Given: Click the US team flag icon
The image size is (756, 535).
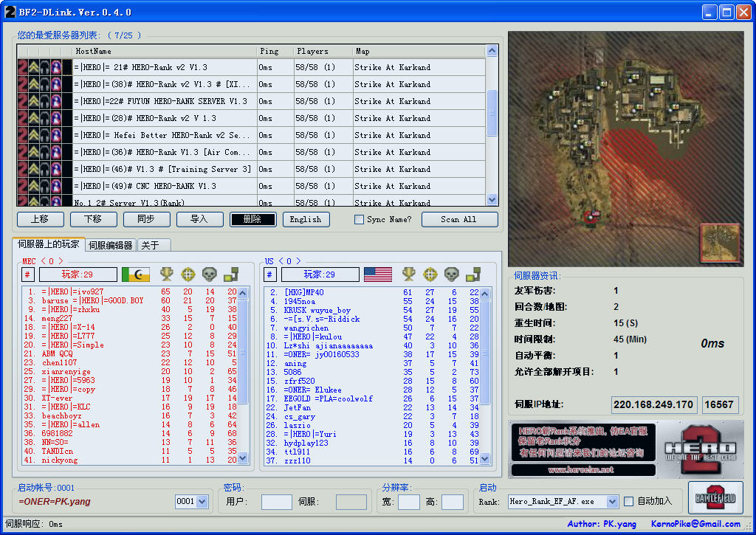Looking at the screenshot, I should 378,275.
